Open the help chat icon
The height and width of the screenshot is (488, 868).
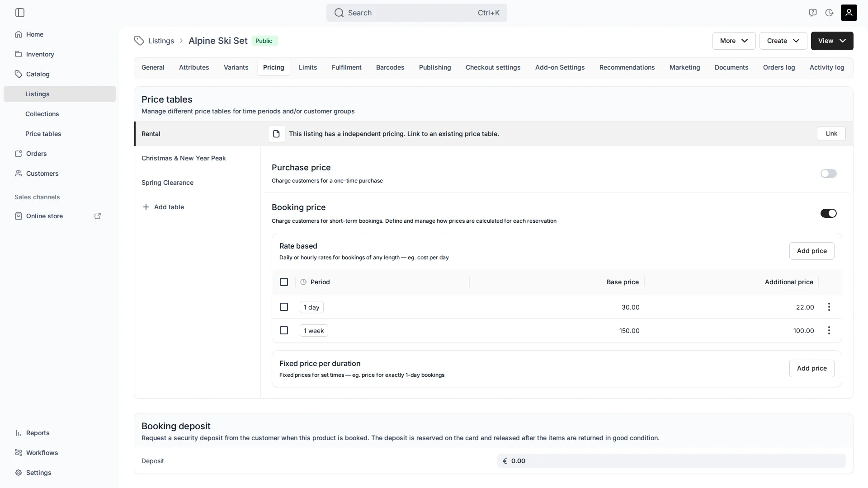click(813, 13)
